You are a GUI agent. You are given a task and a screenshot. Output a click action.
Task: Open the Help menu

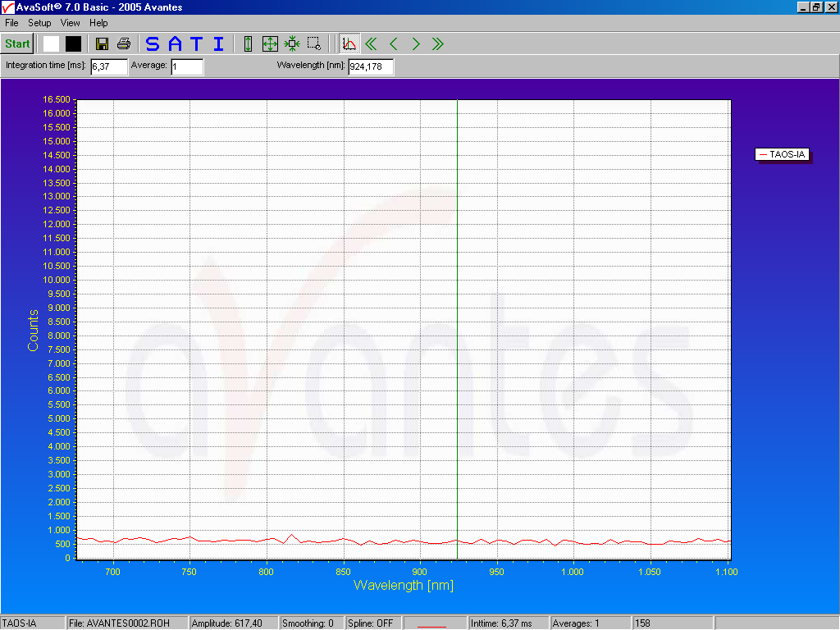coord(98,23)
